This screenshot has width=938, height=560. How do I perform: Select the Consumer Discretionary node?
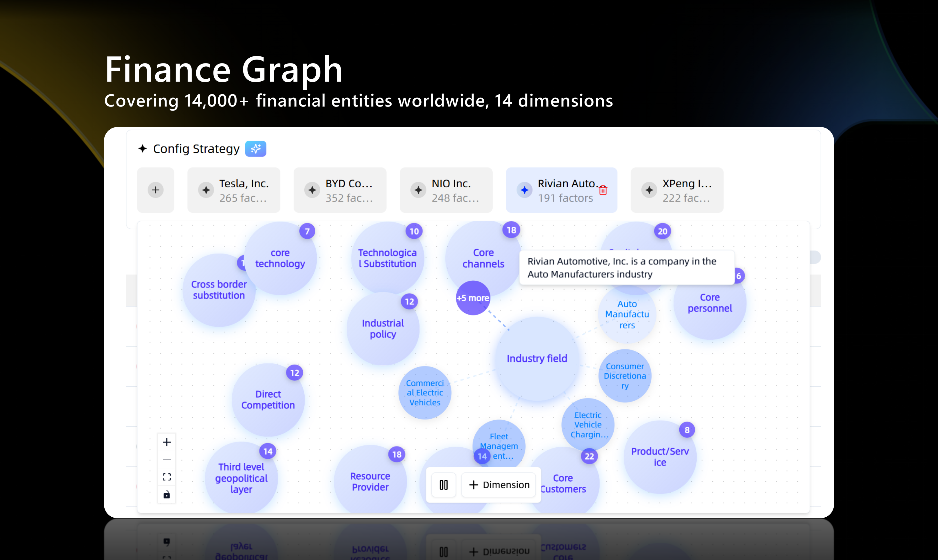pyautogui.click(x=625, y=376)
